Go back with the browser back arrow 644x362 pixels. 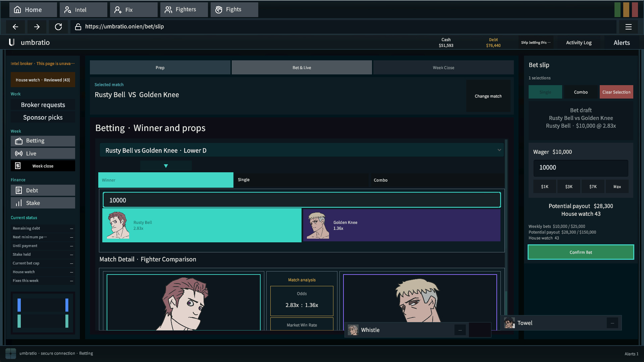(x=15, y=27)
